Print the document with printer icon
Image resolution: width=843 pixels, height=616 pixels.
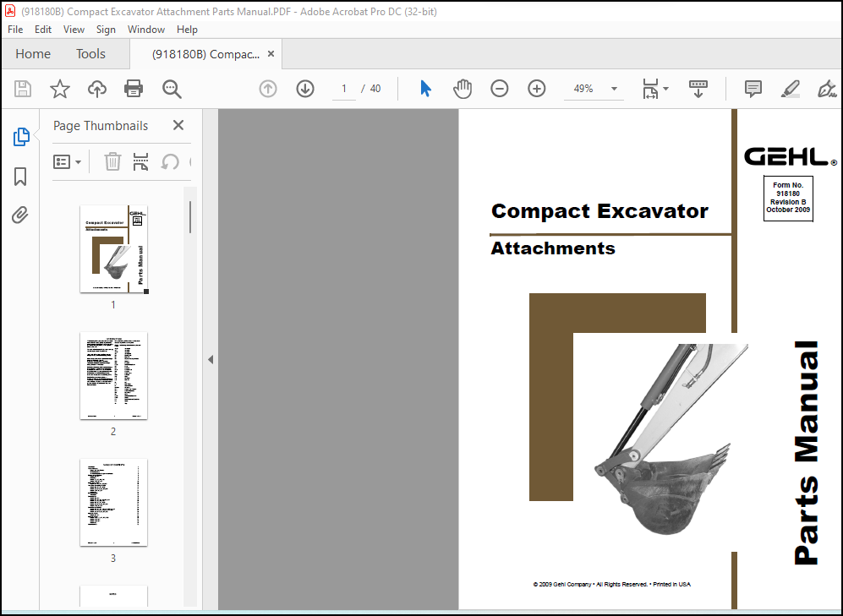pos(134,89)
